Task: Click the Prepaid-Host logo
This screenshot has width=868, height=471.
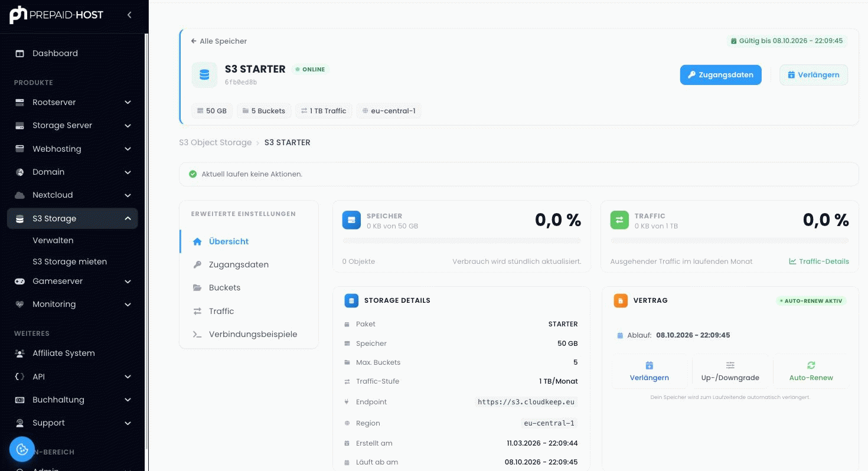Action: pos(56,15)
